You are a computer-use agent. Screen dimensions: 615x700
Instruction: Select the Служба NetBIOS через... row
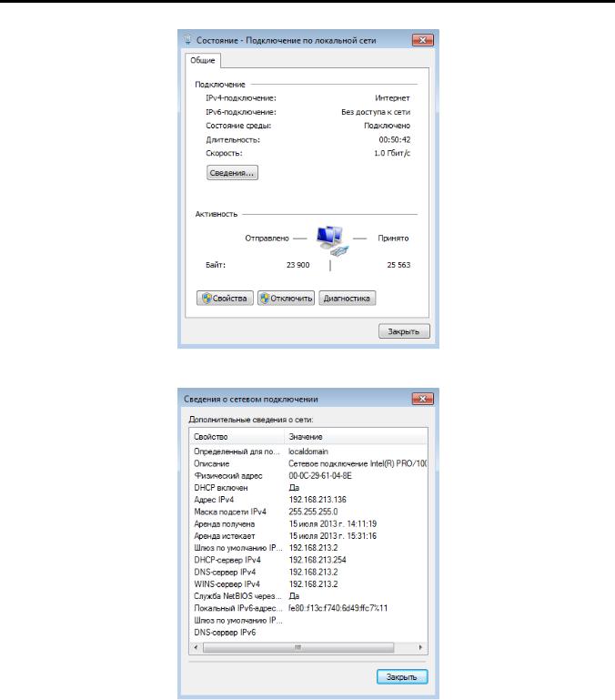[x=308, y=596]
